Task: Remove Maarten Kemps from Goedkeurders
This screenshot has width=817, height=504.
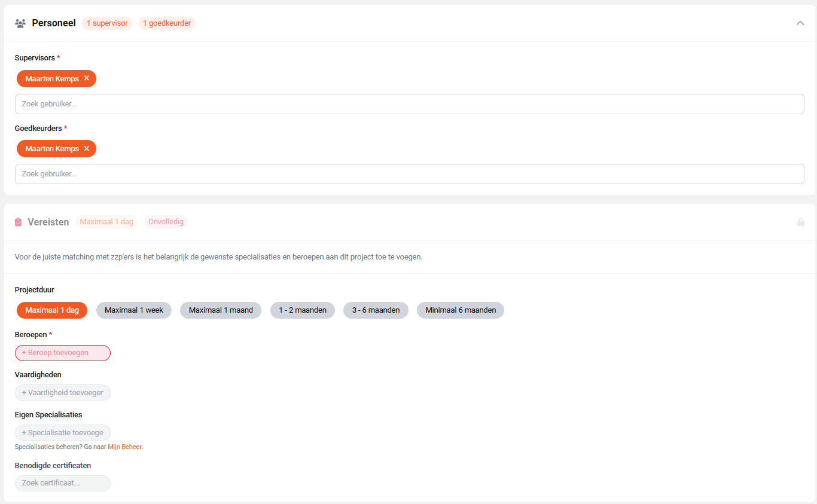Action: pos(87,148)
